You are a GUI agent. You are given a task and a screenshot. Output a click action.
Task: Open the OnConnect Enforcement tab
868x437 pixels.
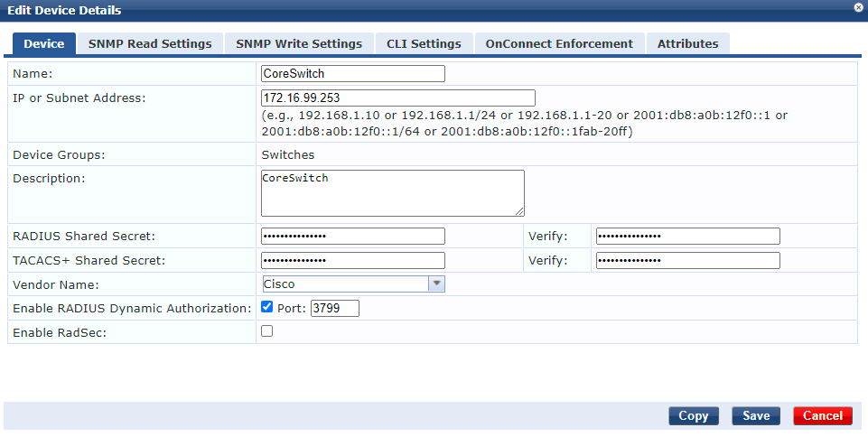coord(559,43)
